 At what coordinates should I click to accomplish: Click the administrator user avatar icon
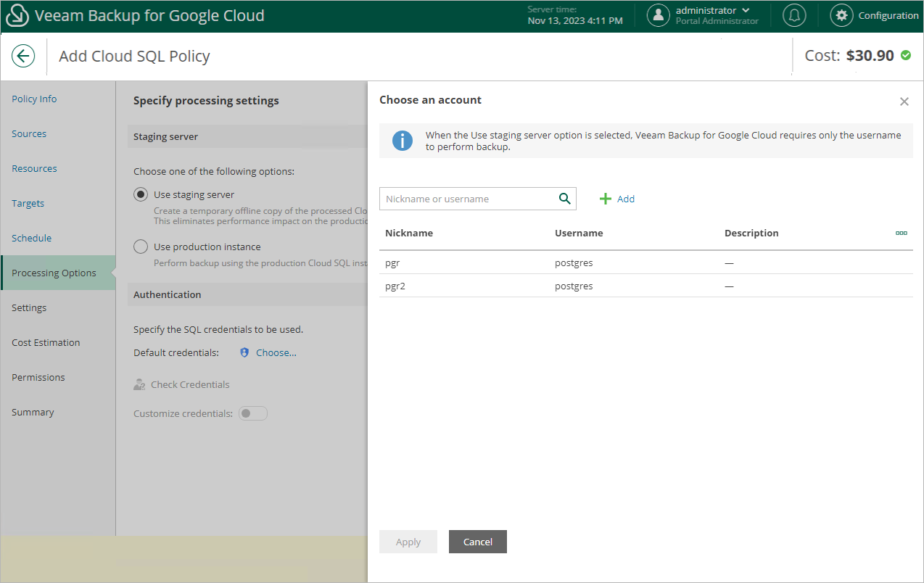658,15
